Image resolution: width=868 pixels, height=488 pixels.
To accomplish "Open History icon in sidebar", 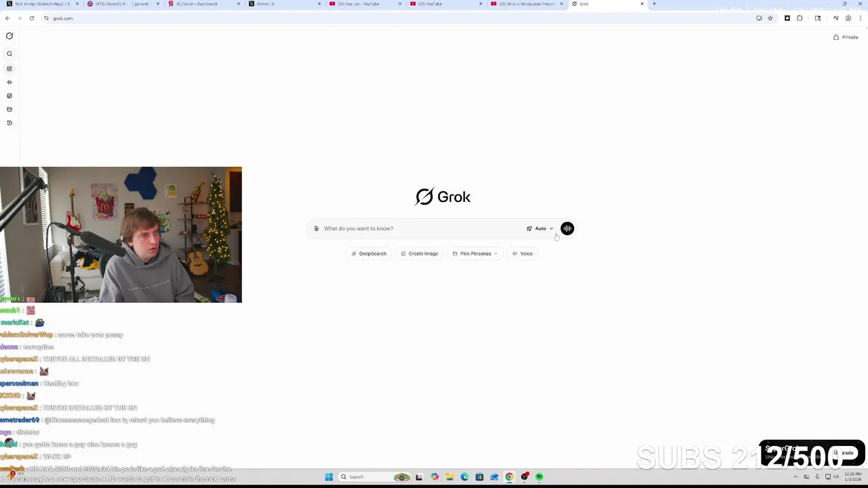I will click(9, 123).
